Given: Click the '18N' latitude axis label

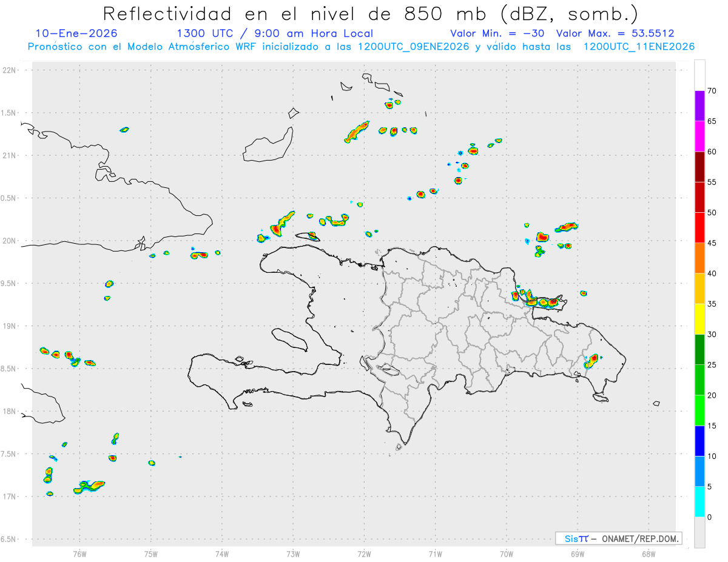Looking at the screenshot, I should click(10, 411).
